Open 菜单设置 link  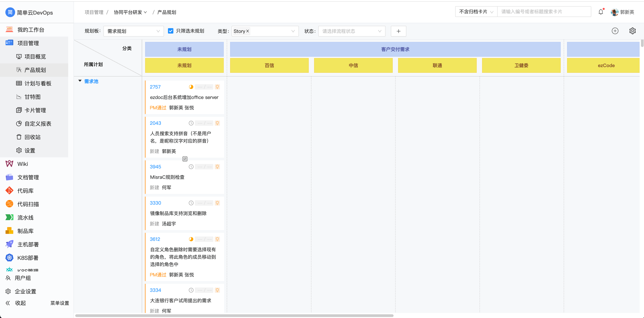pyautogui.click(x=59, y=303)
